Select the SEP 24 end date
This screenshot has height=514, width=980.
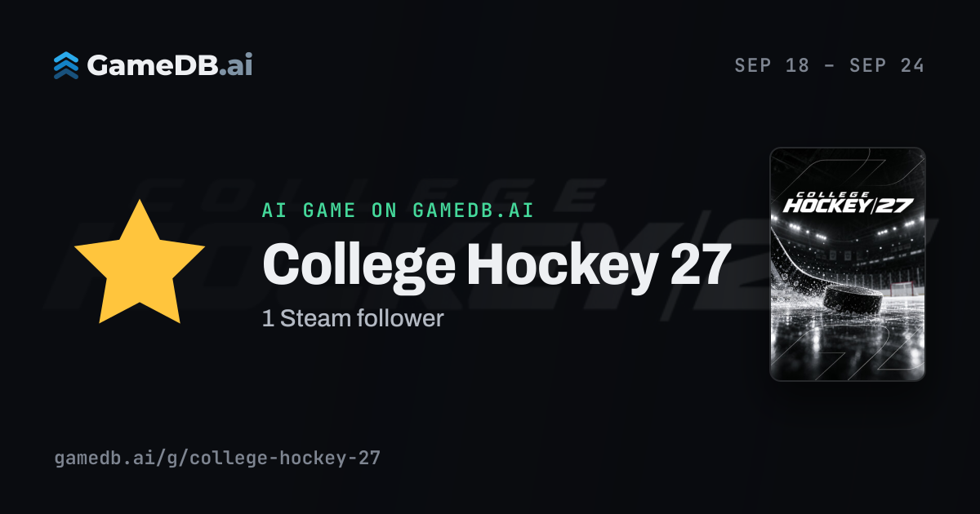coord(887,66)
